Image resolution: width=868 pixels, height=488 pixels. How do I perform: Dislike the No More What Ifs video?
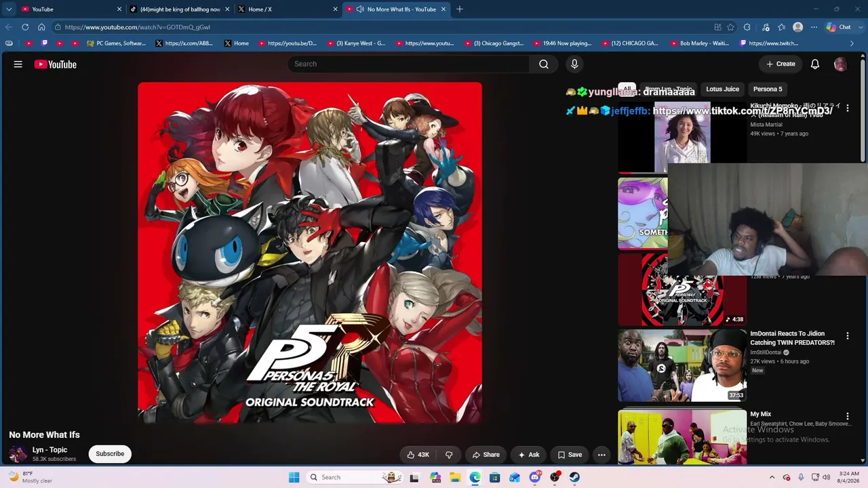[449, 455]
